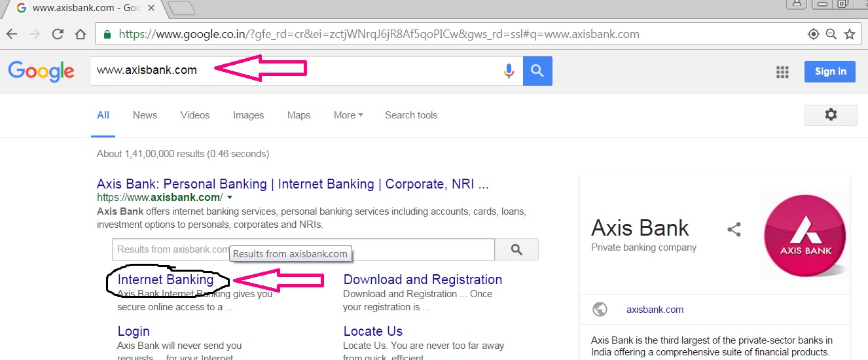
Task: Search within axisbank.com using magnifier button
Action: pyautogui.click(x=516, y=249)
